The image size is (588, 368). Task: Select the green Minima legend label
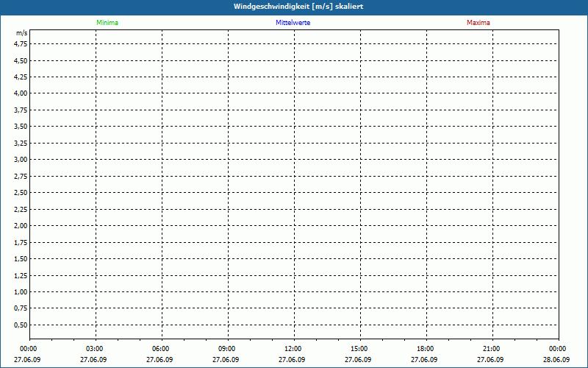click(107, 23)
